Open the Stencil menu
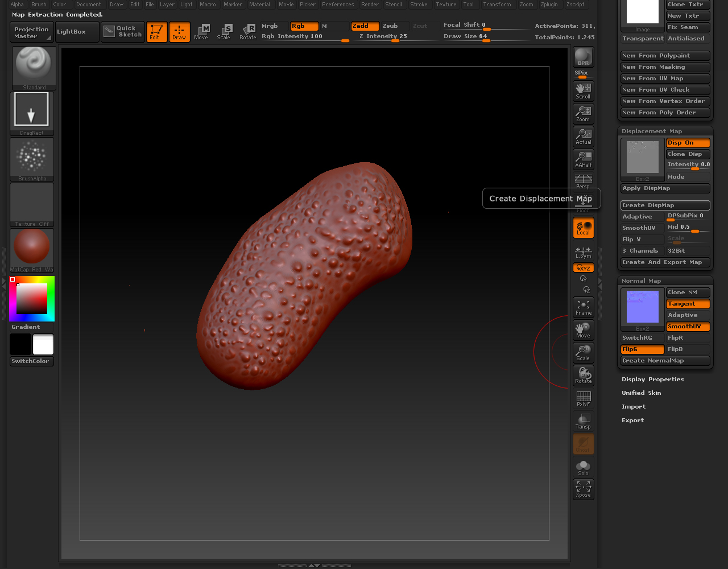Viewport: 728px width, 569px height. (393, 5)
